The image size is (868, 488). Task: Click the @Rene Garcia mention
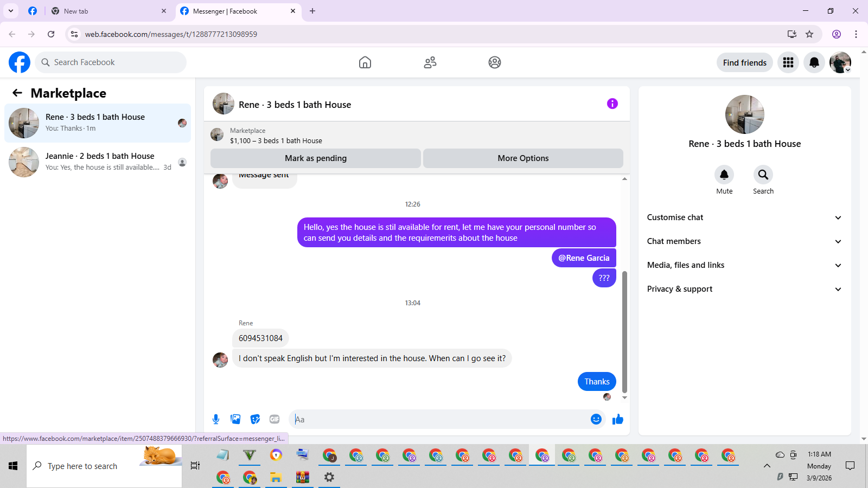pos(584,258)
